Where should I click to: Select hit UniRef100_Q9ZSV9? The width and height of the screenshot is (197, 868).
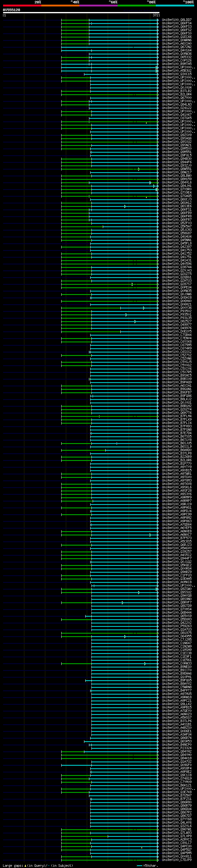(177, 135)
